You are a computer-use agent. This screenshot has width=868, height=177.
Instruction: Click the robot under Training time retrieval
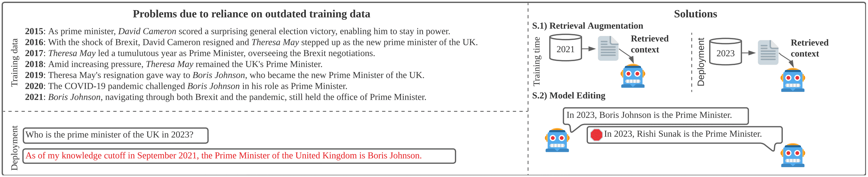[633, 76]
